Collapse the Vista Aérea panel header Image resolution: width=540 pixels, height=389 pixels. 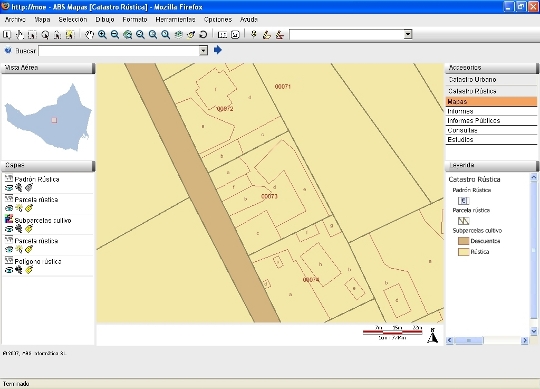point(48,68)
